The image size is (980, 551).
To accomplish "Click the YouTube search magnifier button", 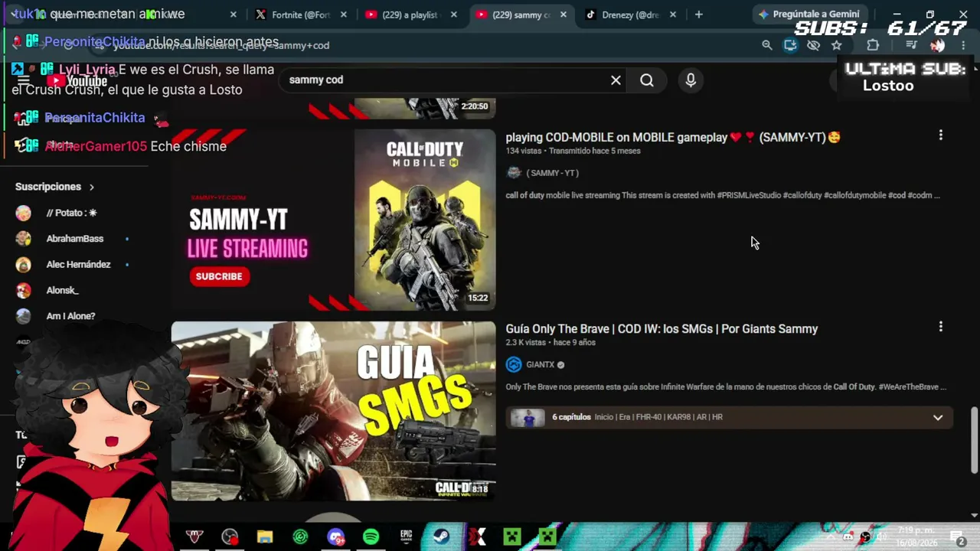I will pos(647,80).
